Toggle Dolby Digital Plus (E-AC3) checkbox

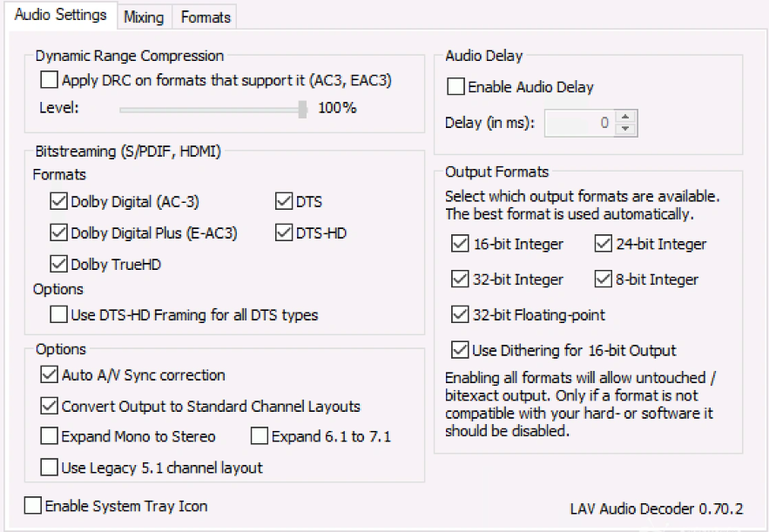[58, 233]
